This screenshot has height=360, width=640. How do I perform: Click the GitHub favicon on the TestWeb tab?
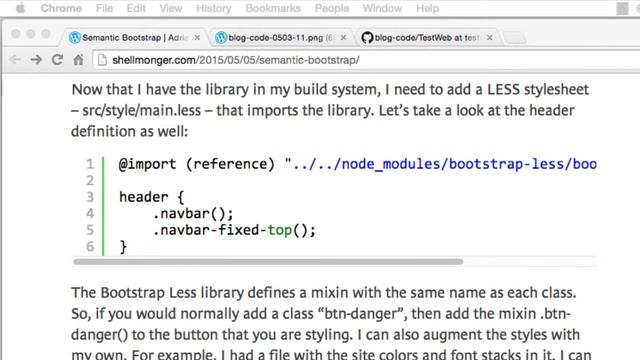pos(367,38)
